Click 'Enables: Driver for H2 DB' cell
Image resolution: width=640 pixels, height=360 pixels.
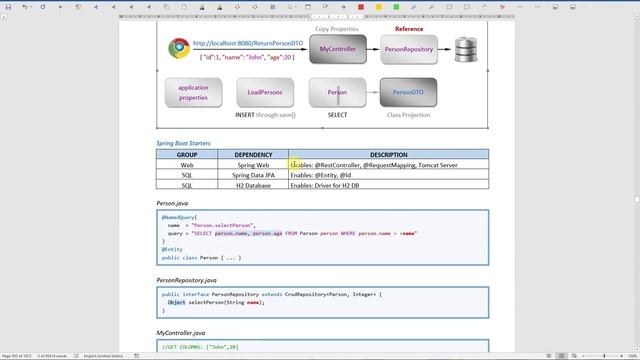(389, 185)
